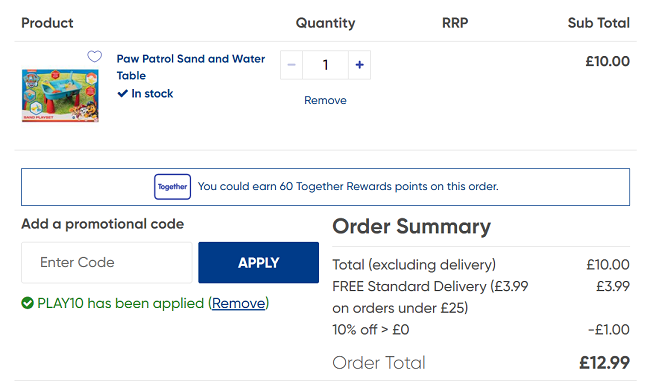Click the Together Rewards points banner text

tap(348, 187)
